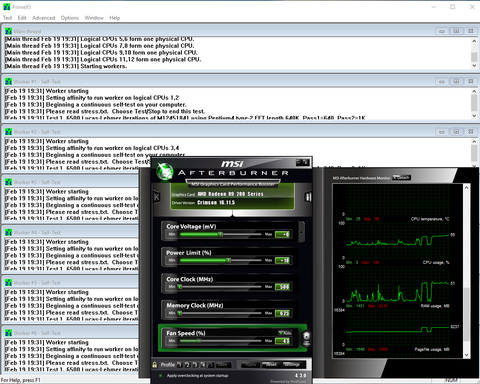Open the info button beside the graphics card panel

(x=308, y=197)
